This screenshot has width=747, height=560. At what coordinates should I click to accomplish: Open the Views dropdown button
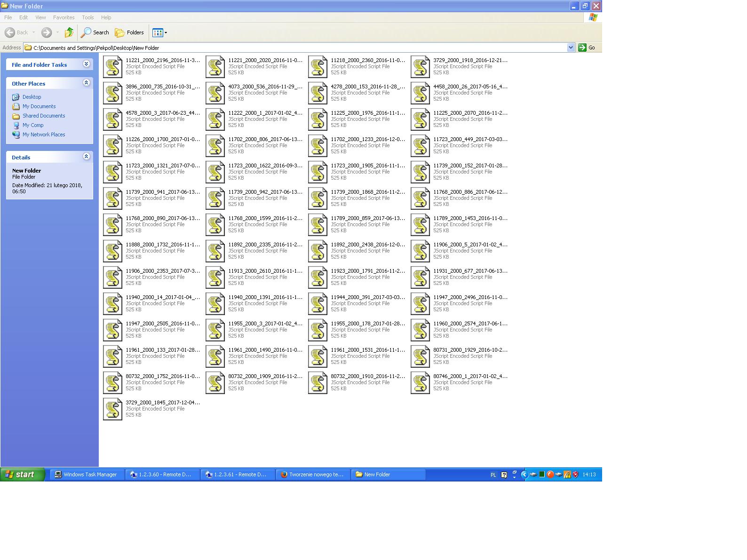pyautogui.click(x=160, y=32)
